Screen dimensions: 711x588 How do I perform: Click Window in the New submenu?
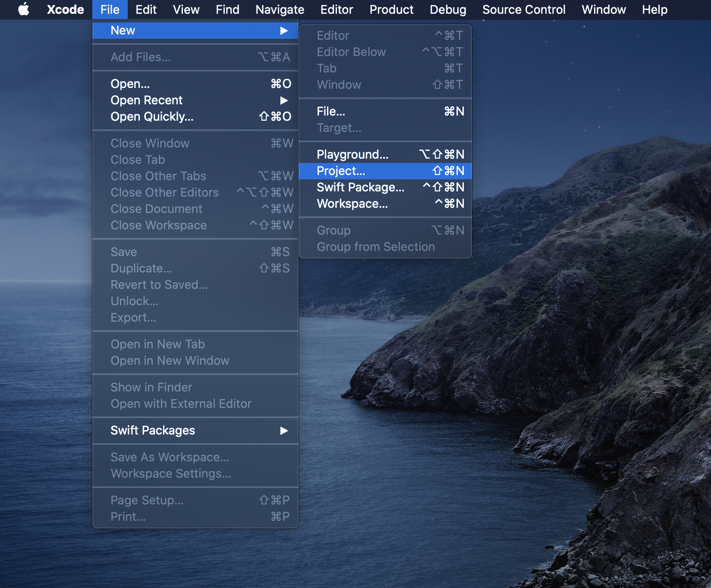pos(385,85)
